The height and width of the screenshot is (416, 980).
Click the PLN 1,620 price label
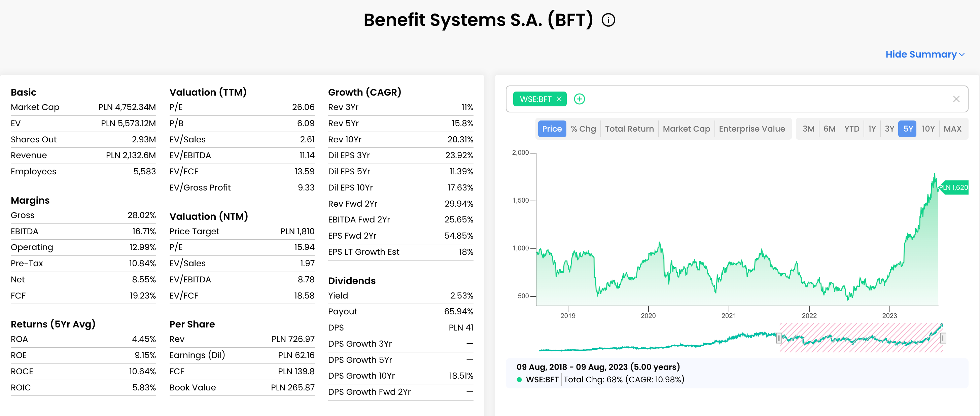click(x=953, y=188)
